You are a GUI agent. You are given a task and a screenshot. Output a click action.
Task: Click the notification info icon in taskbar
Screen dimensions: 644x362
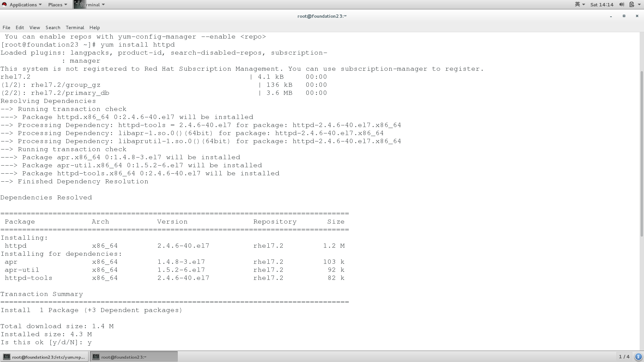coord(638,357)
